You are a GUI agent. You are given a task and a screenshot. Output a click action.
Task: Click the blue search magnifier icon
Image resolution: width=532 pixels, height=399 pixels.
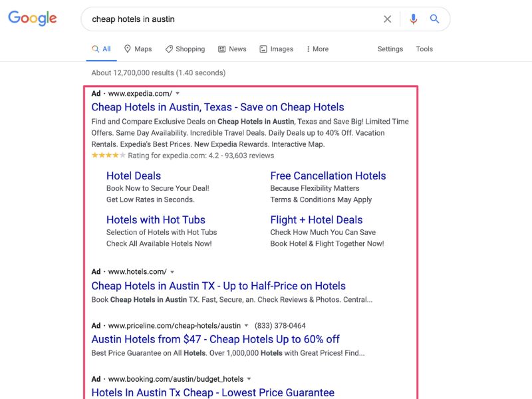435,19
